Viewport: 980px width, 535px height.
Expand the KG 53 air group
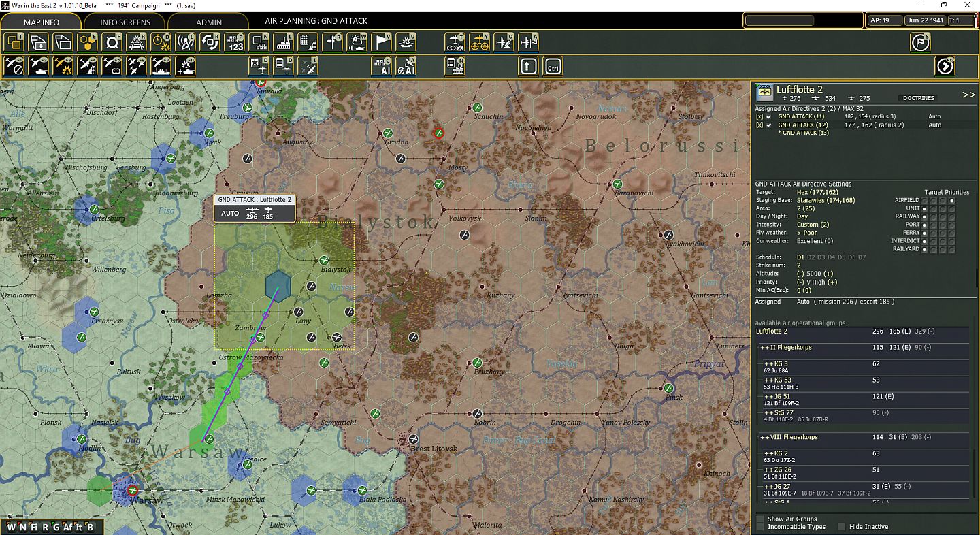pyautogui.click(x=769, y=380)
